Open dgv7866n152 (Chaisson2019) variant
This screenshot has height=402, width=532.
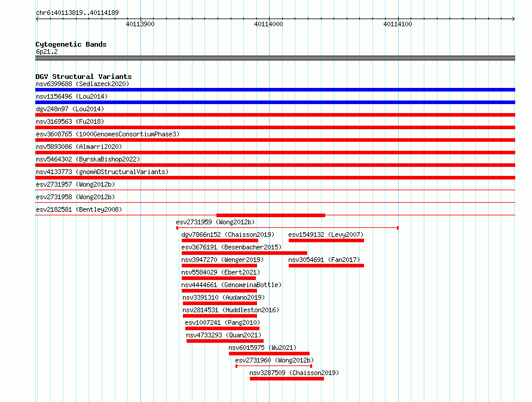pos(228,234)
